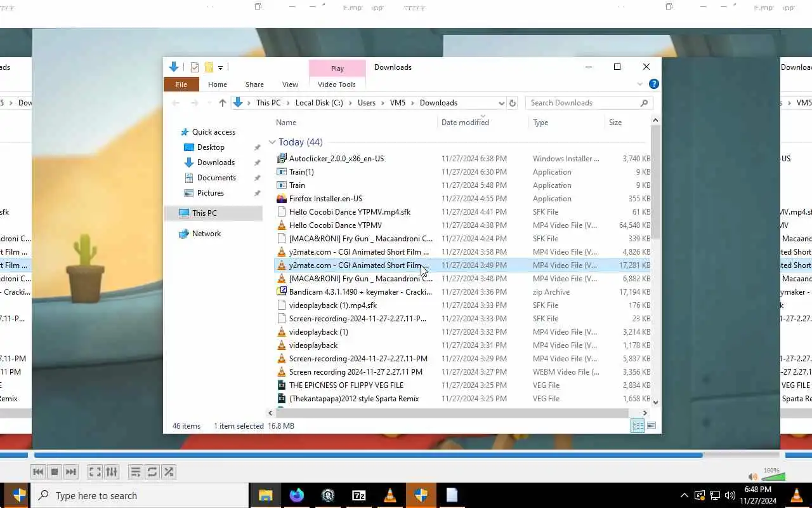Open Pictures in navigation pane
This screenshot has width=812, height=508.
[210, 193]
